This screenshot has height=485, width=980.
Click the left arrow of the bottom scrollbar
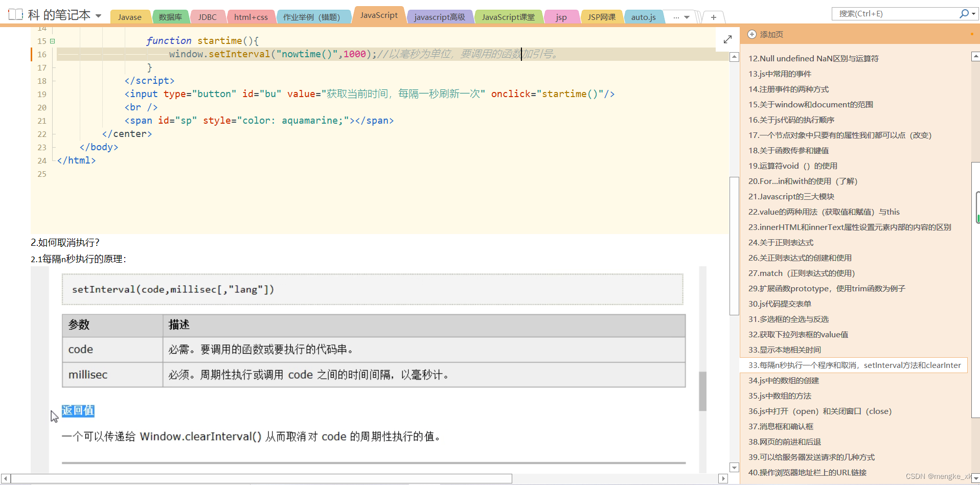(x=5, y=478)
